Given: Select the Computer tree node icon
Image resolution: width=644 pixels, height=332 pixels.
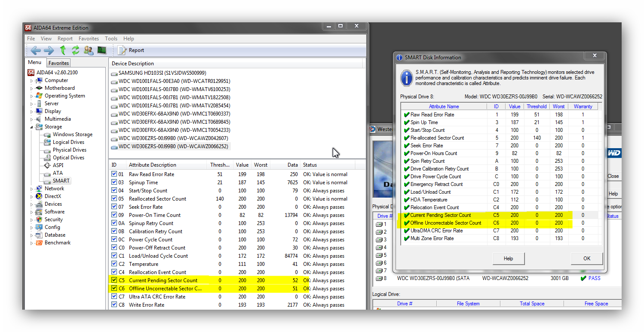Looking at the screenshot, I should (x=39, y=80).
